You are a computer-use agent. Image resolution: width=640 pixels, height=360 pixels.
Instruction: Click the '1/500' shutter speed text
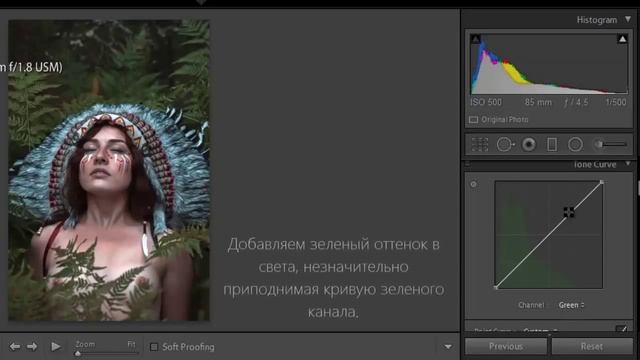tap(616, 102)
